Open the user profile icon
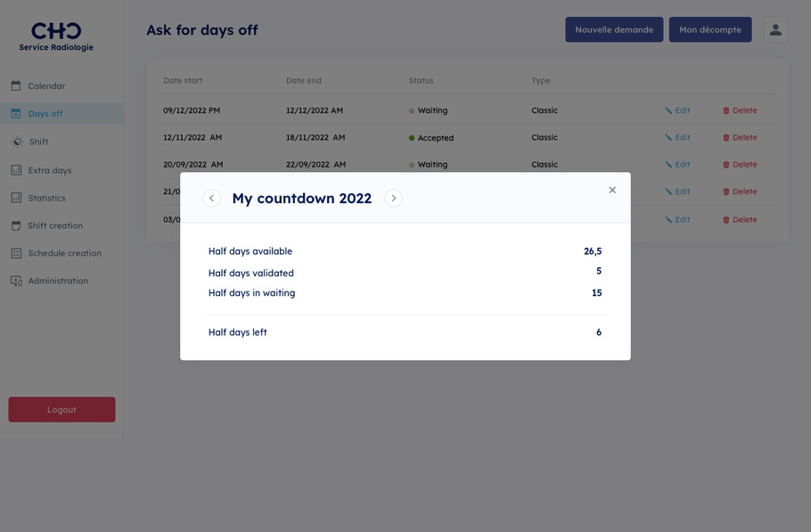 [x=775, y=29]
